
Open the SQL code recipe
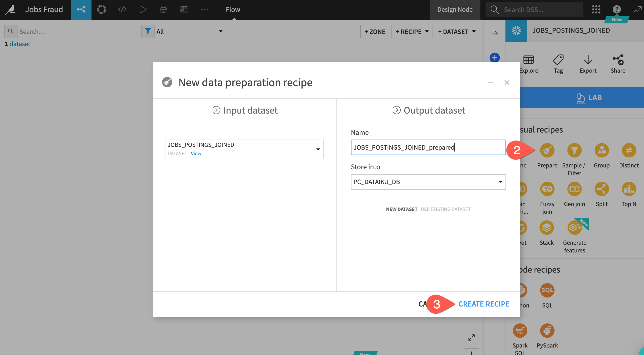pyautogui.click(x=547, y=290)
